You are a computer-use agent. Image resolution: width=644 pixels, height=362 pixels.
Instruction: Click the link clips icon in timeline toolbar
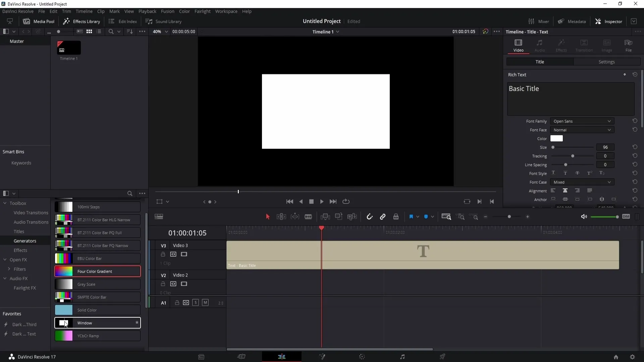coord(383,217)
